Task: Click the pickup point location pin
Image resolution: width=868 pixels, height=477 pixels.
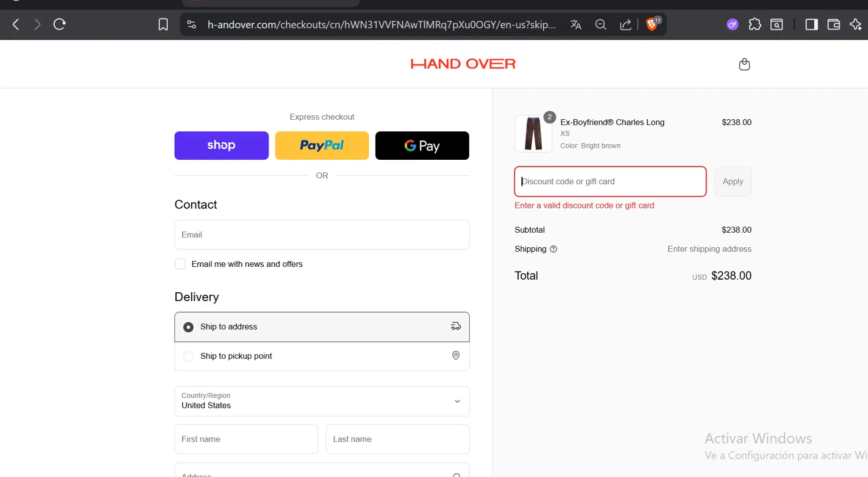Action: (456, 355)
